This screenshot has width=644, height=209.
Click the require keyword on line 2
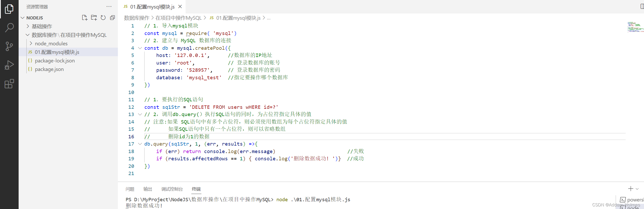tap(196, 33)
